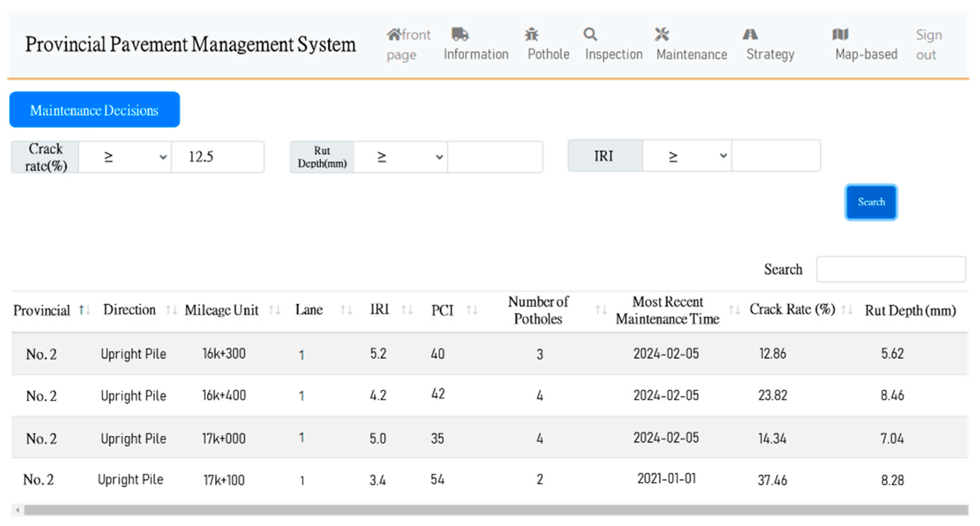Select the Sign out menu item

tap(928, 44)
